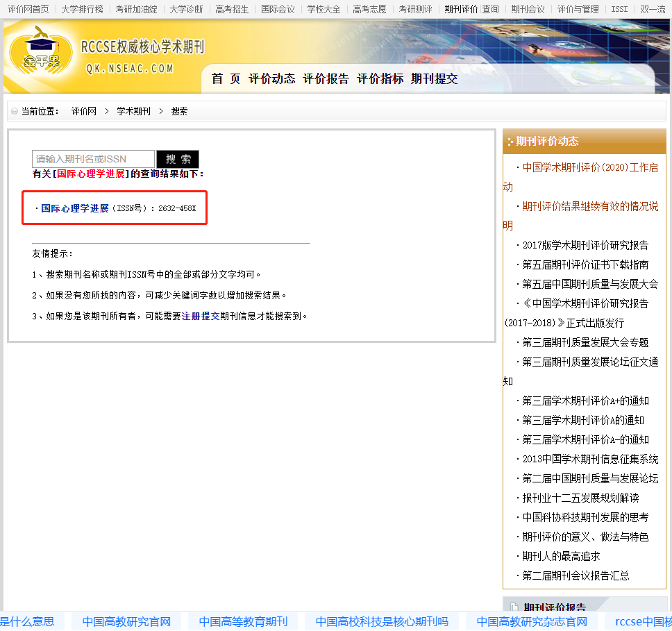Viewport: 672px width, 631px height.
Task: Click the 注册提交 registration link
Action: [x=201, y=316]
